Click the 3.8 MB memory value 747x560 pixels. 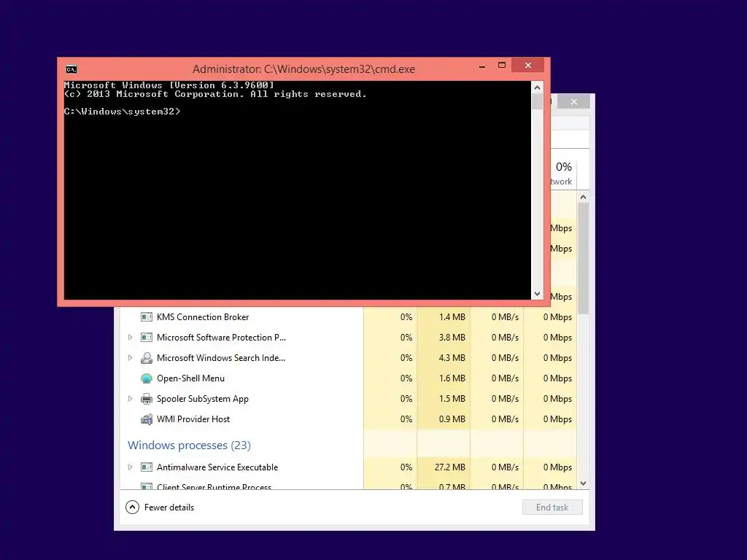(452, 338)
